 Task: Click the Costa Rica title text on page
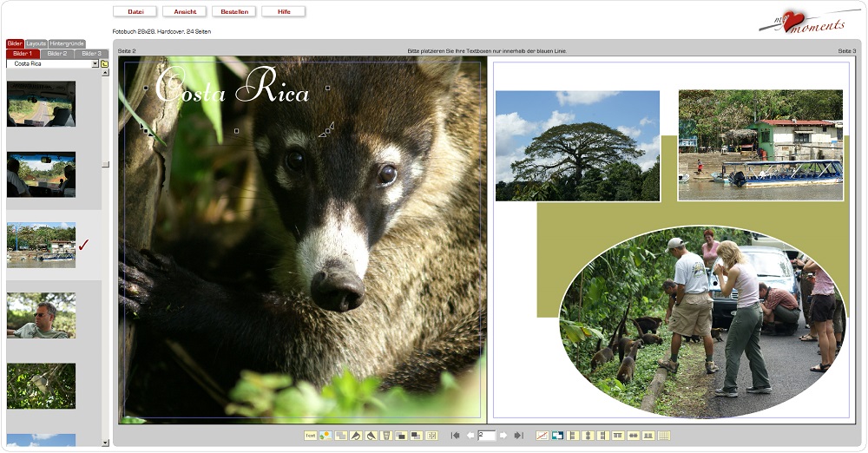pyautogui.click(x=233, y=86)
